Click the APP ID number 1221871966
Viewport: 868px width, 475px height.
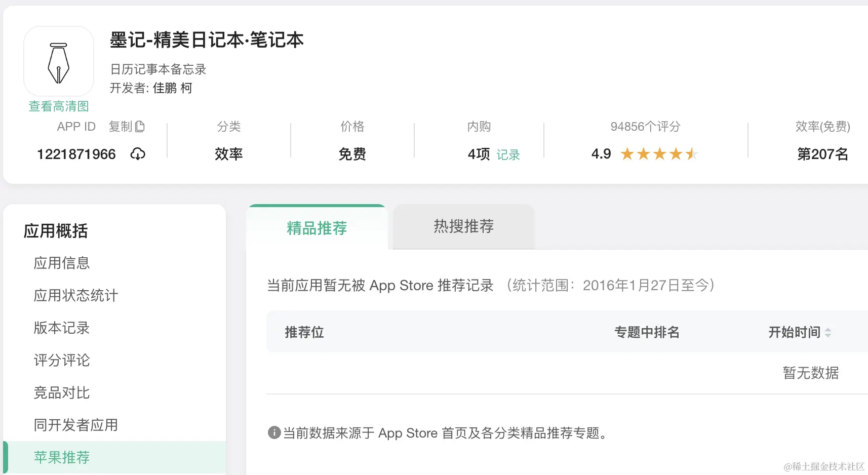click(76, 154)
